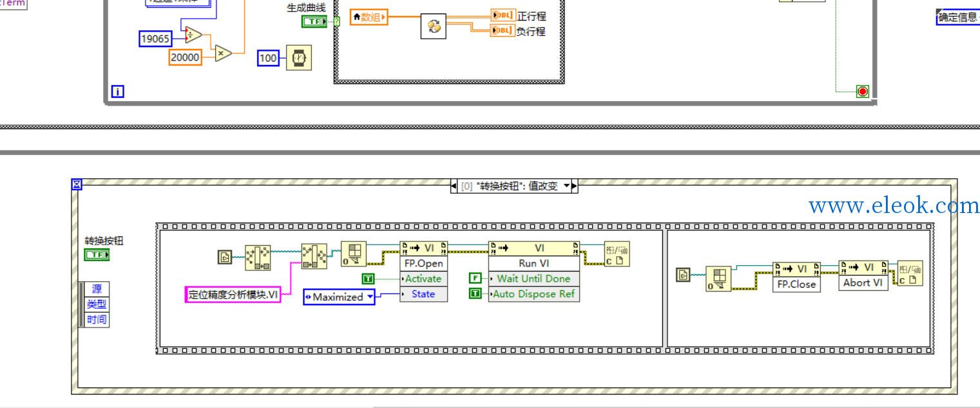Select the Build Path function icon

coord(314,255)
